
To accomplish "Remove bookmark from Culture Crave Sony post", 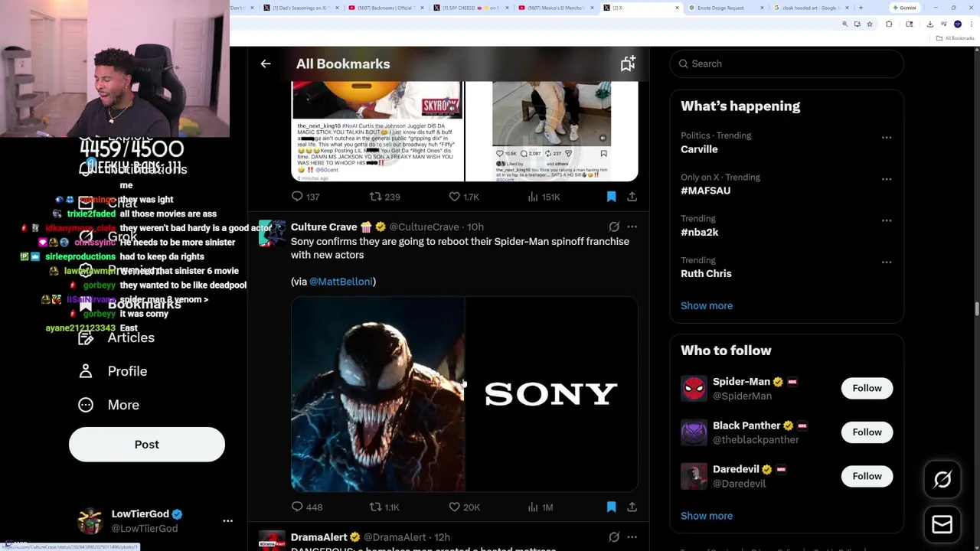I will point(611,507).
